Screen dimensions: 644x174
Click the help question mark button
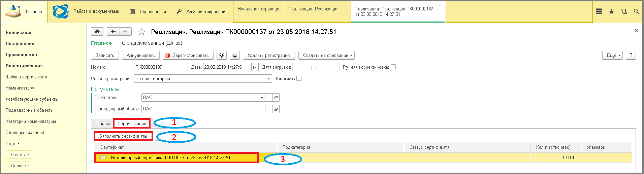point(631,55)
